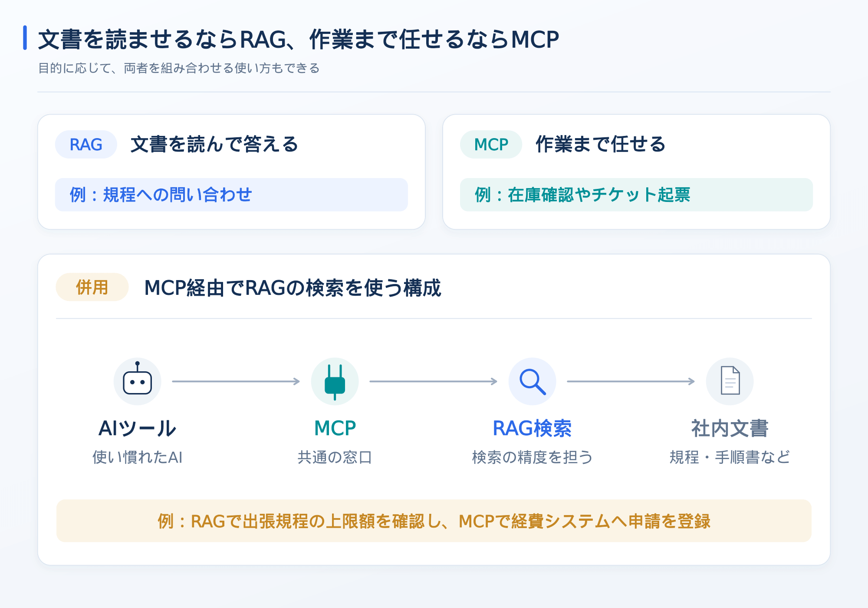The image size is (868, 608).
Task: Click the heading MCP経由でRAGの検索を使う構成
Action: click(x=293, y=287)
